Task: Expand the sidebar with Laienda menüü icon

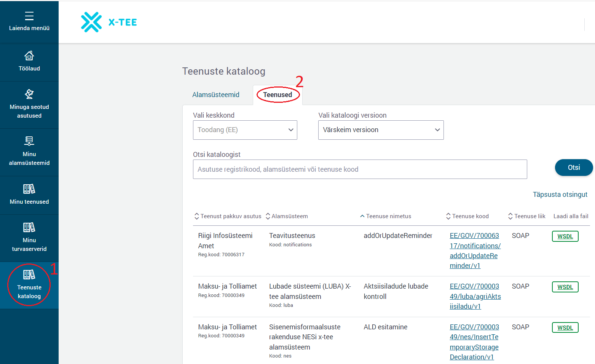Action: click(x=29, y=16)
